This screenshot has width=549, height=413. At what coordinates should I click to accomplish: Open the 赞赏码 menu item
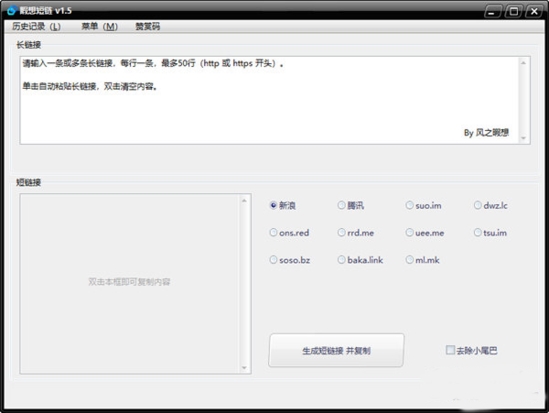pos(147,27)
